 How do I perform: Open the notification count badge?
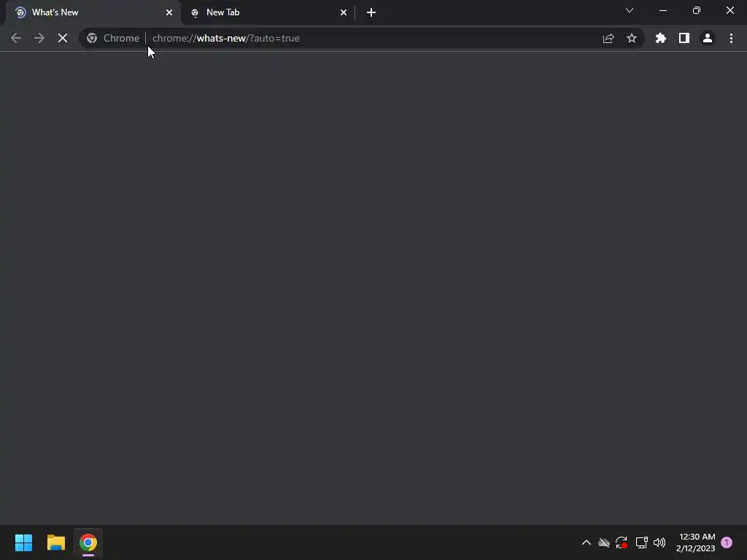[x=727, y=542]
